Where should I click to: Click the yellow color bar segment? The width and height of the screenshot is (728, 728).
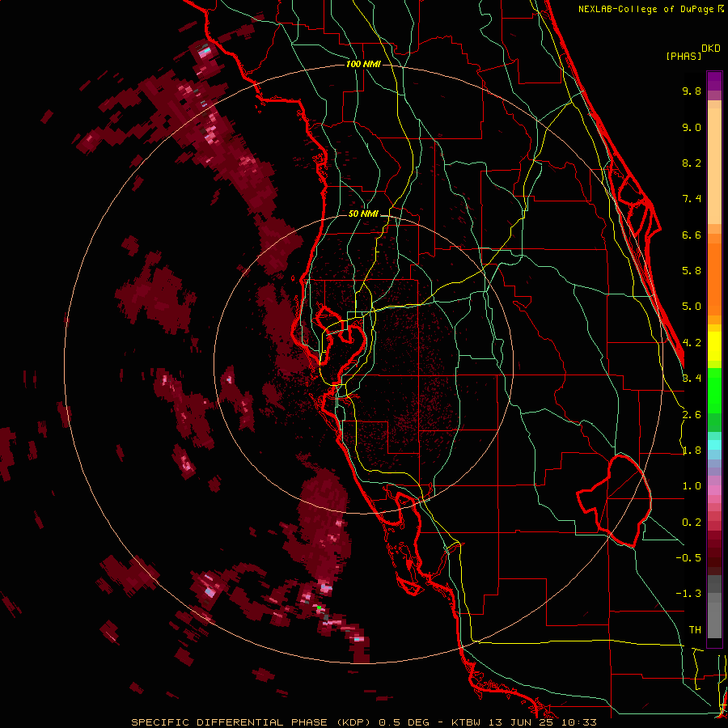[x=714, y=346]
